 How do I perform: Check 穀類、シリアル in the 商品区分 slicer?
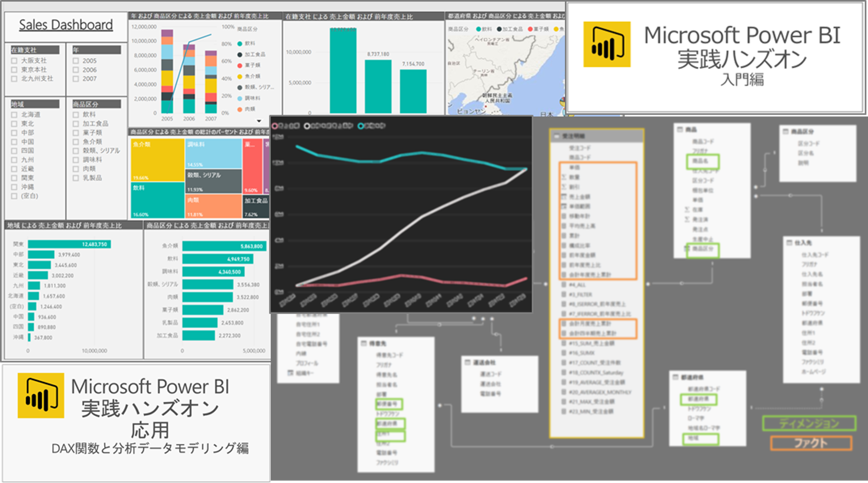pos(76,151)
